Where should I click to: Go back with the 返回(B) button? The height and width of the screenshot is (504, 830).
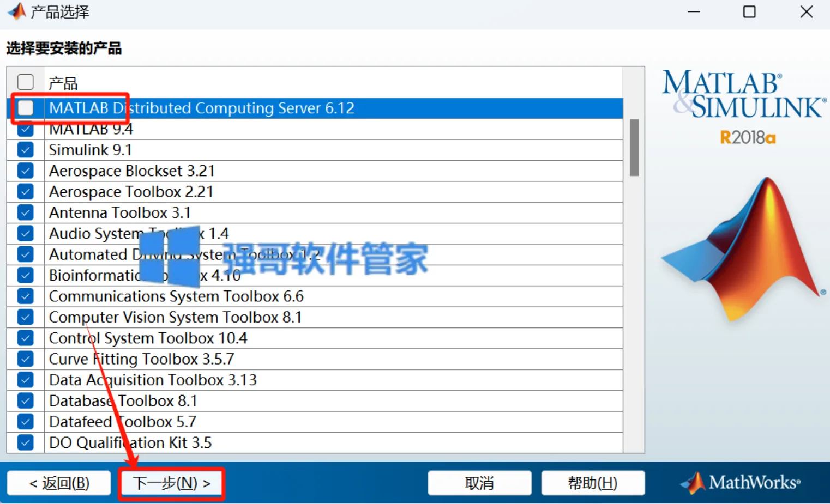coord(59,483)
